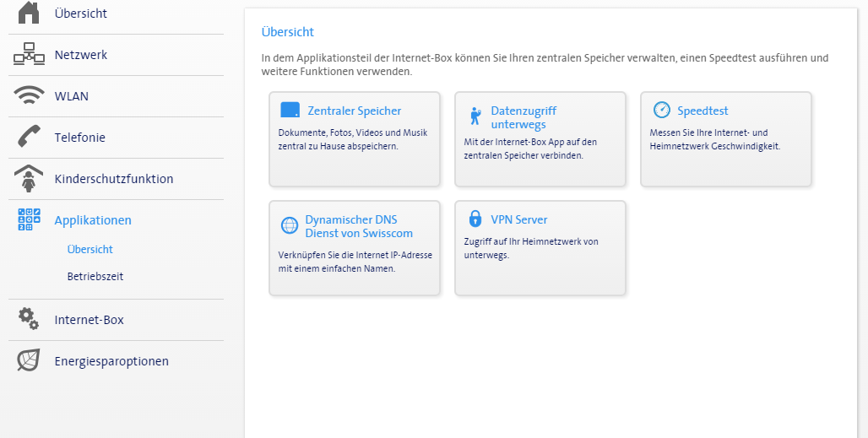Click the Zentraler Speicher storage icon
Screen dimensions: 868x438
click(x=290, y=111)
